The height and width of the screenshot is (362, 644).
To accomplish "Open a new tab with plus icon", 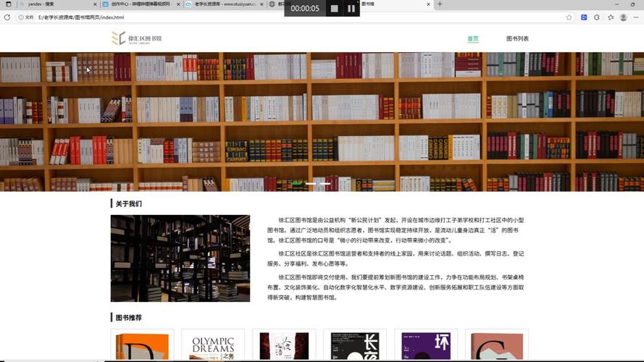I will [440, 4].
